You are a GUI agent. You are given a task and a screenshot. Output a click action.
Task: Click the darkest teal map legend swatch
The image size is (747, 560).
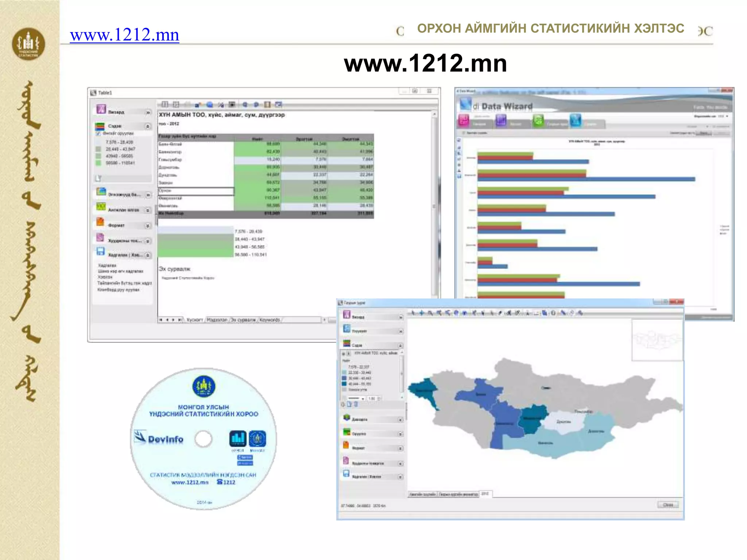tap(344, 384)
